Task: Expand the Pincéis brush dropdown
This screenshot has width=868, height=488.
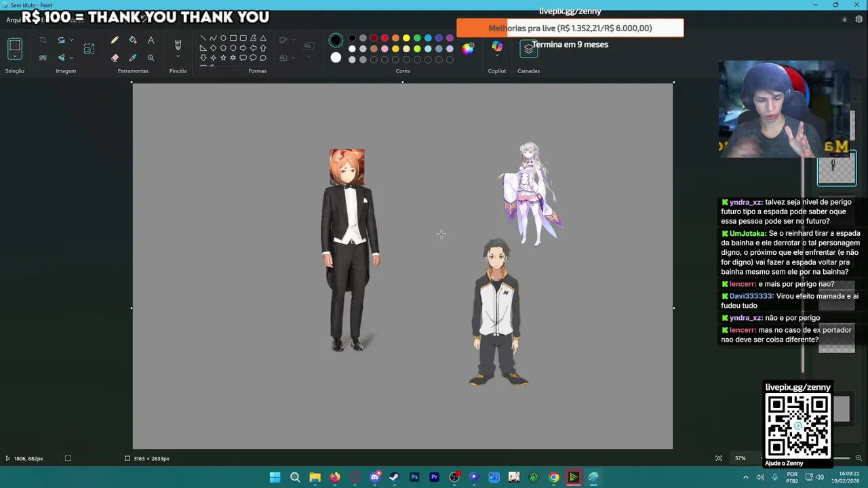Action: [x=178, y=58]
